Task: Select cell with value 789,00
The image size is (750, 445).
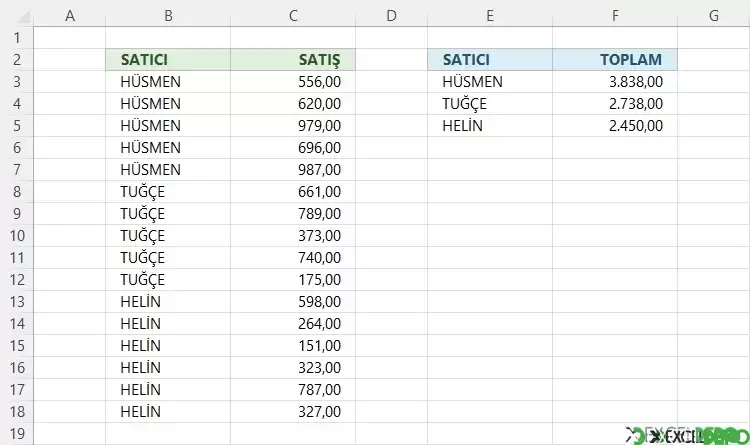Action: coord(293,214)
